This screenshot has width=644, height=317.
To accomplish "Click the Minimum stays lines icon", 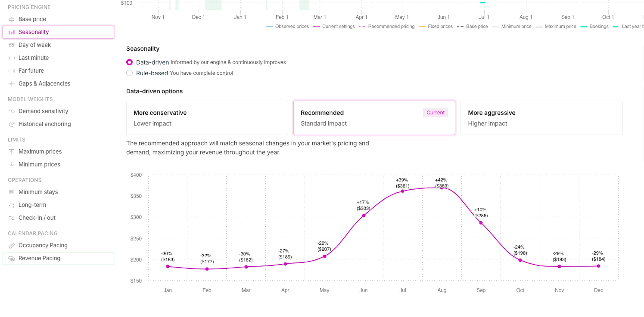I will 12,192.
